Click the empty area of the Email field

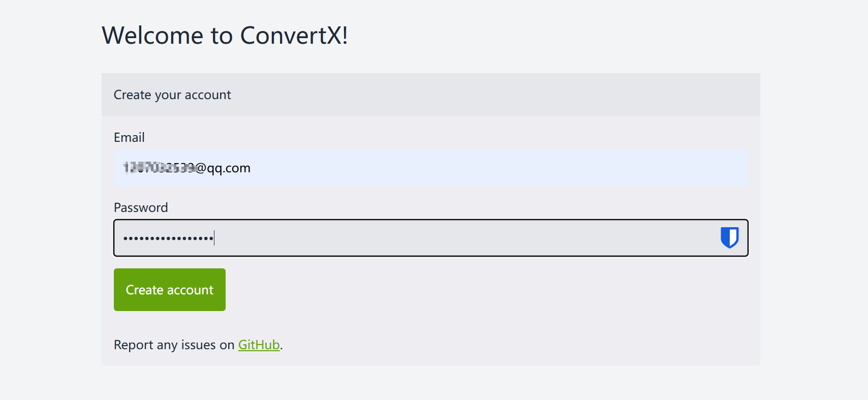point(498,168)
